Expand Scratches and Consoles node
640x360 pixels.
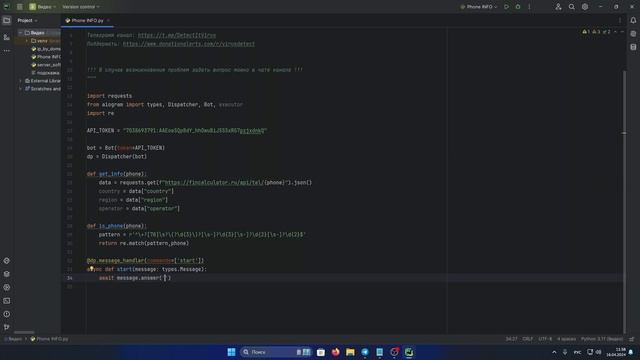pyautogui.click(x=20, y=89)
